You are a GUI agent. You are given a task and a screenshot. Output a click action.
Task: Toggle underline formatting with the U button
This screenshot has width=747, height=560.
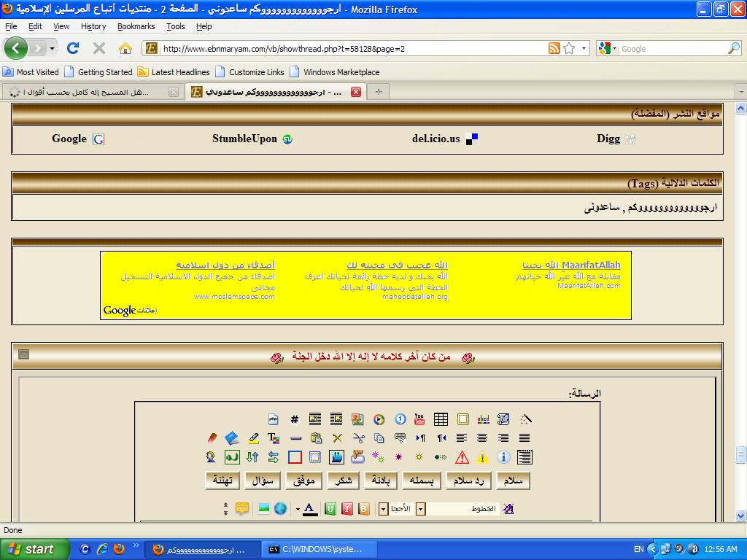pos(330,508)
